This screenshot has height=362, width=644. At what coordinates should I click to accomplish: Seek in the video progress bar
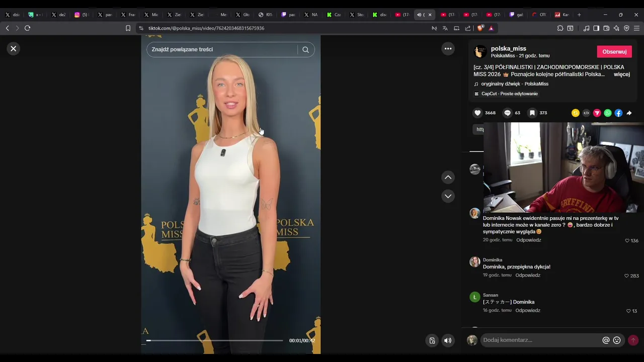coord(215,340)
